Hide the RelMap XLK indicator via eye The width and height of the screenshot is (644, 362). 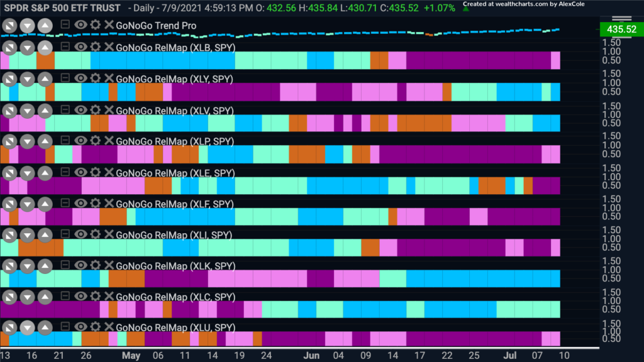tap(80, 266)
